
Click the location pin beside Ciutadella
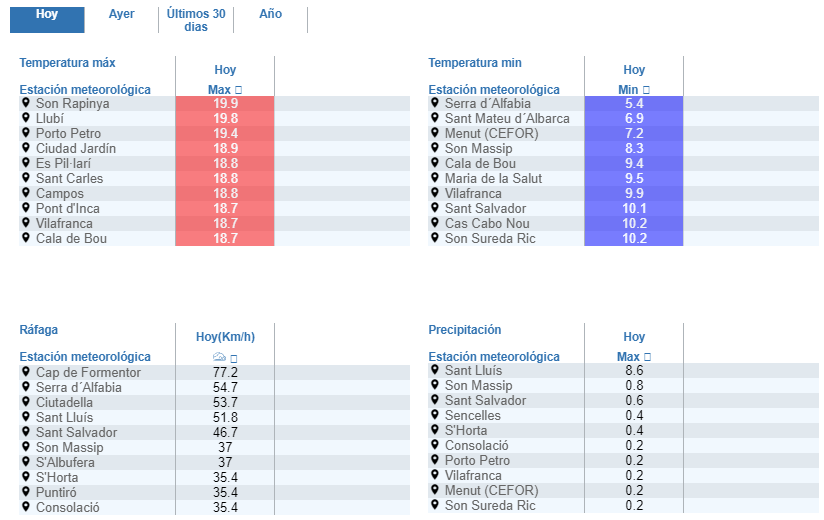[26, 402]
